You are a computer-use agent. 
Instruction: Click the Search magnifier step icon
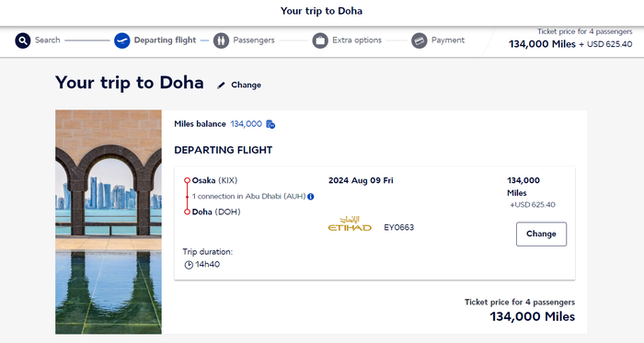pos(23,40)
